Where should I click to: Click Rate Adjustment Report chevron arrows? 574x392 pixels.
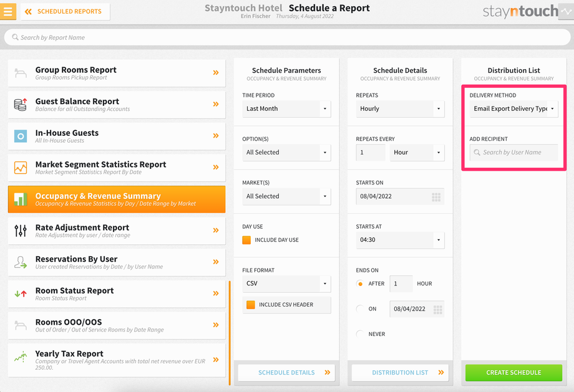pos(216,230)
